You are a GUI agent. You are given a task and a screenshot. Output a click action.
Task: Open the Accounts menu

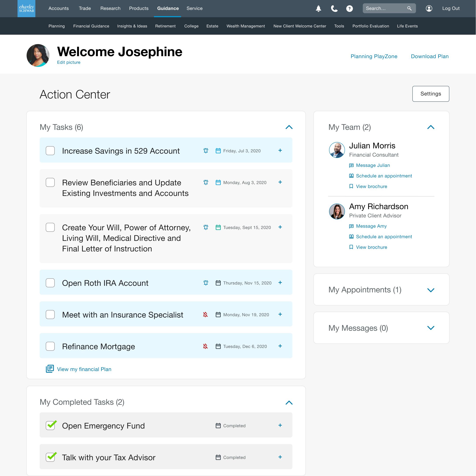(x=59, y=8)
